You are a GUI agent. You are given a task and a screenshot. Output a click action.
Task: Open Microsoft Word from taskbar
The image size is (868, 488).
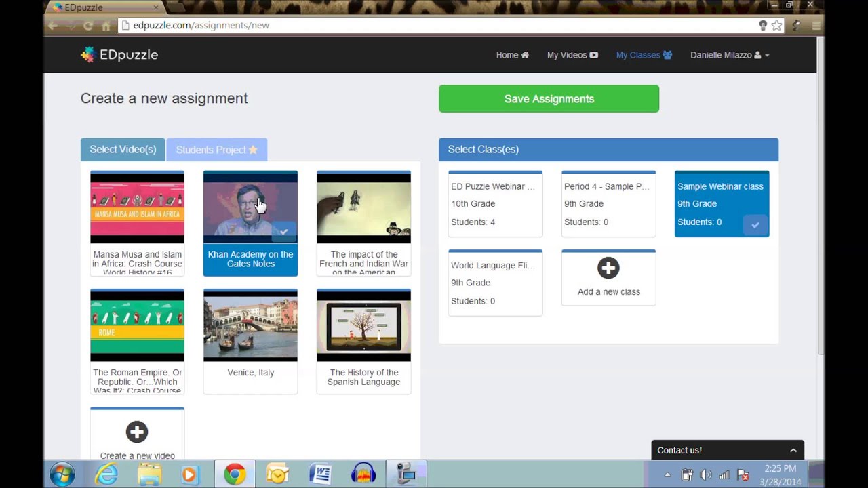(x=320, y=474)
